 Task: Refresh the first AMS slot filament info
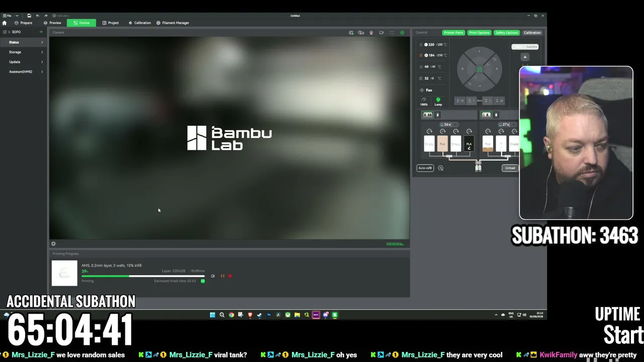click(x=429, y=131)
